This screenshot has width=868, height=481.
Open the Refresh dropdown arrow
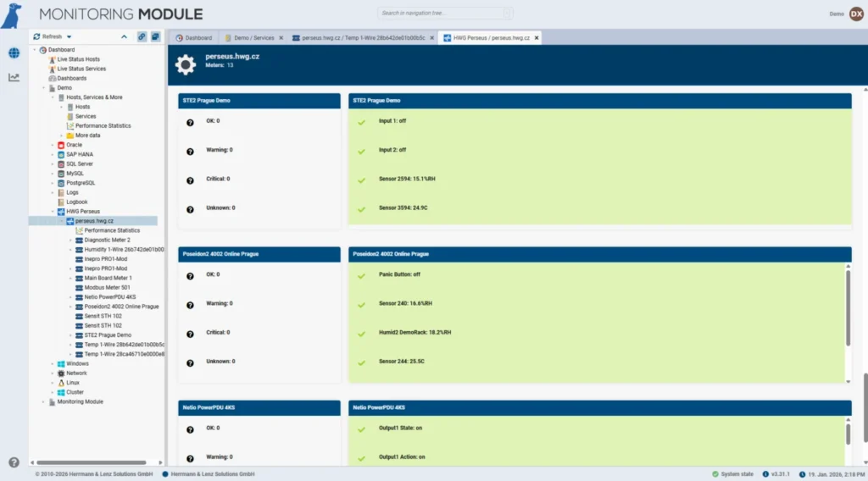click(70, 37)
